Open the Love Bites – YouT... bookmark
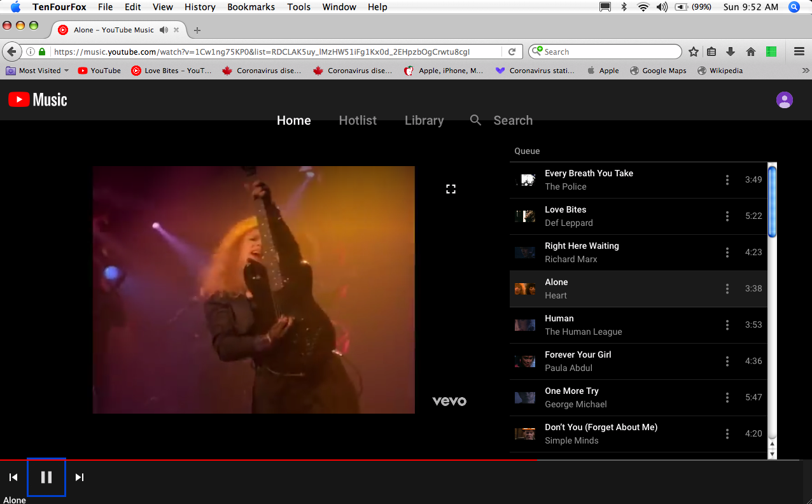812x504 pixels. click(171, 71)
